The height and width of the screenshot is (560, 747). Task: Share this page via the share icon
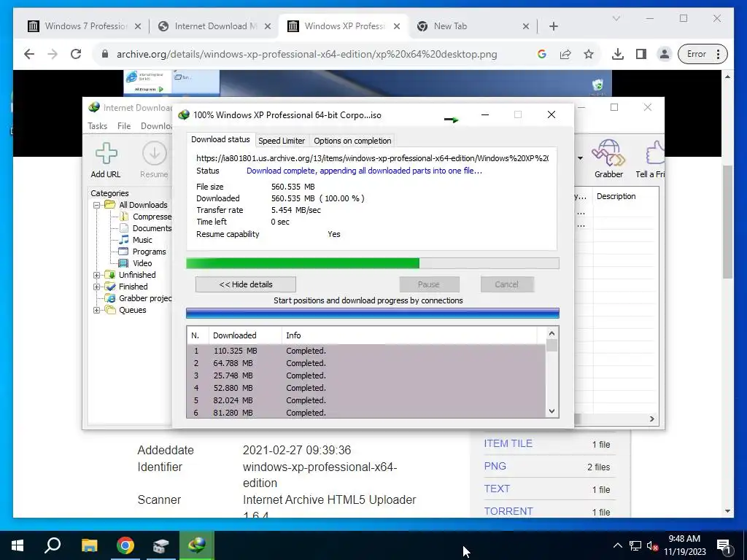565,54
